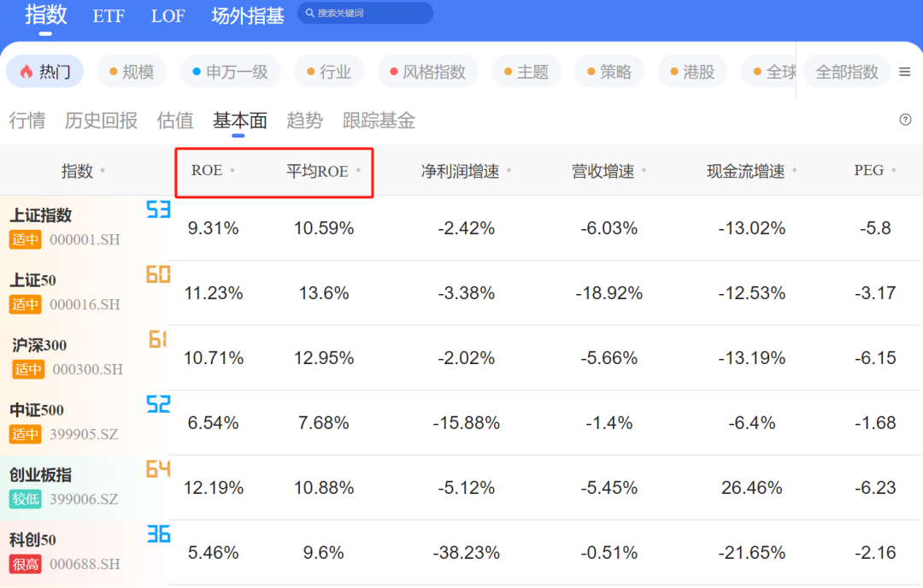Click the help question mark icon
923x588 pixels.
(x=905, y=120)
